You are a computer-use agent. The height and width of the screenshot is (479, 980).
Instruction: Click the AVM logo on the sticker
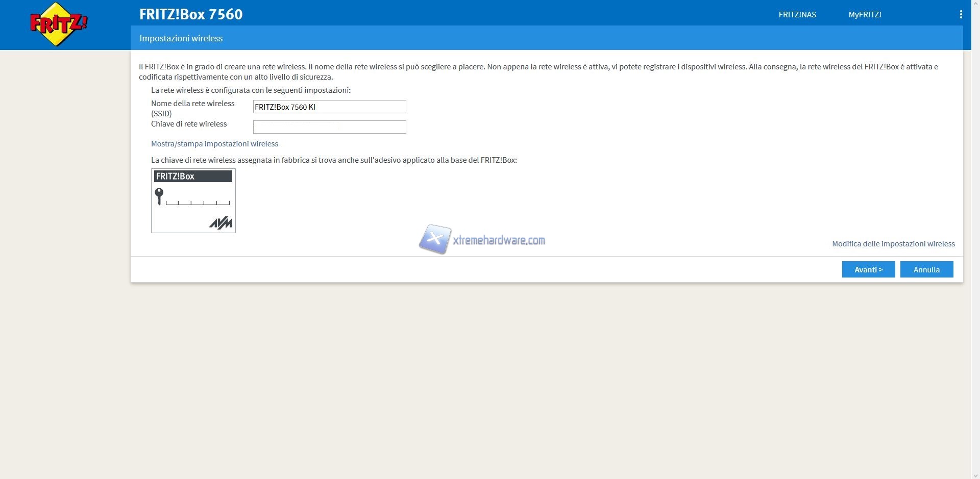coord(220,223)
